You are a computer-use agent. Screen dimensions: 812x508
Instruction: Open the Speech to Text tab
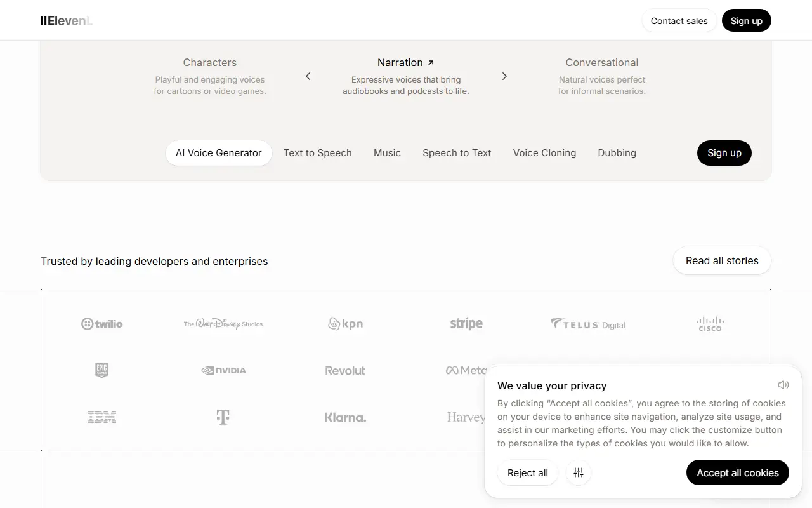pyautogui.click(x=457, y=153)
